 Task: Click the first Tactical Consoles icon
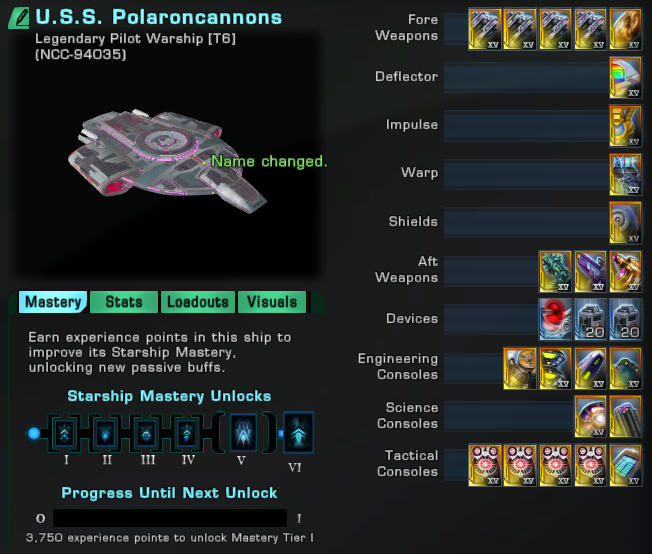(x=484, y=465)
